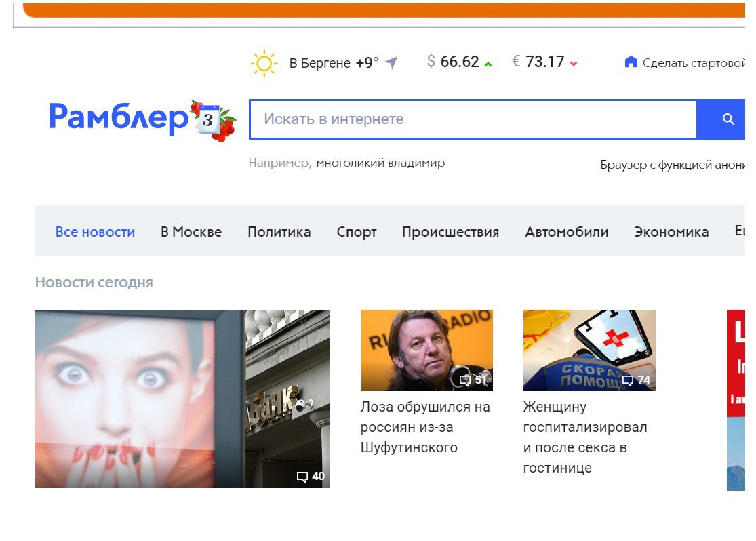Screen dimensions: 756x541
Task: Click the comment icon with 40 on large photo
Action: click(x=302, y=477)
